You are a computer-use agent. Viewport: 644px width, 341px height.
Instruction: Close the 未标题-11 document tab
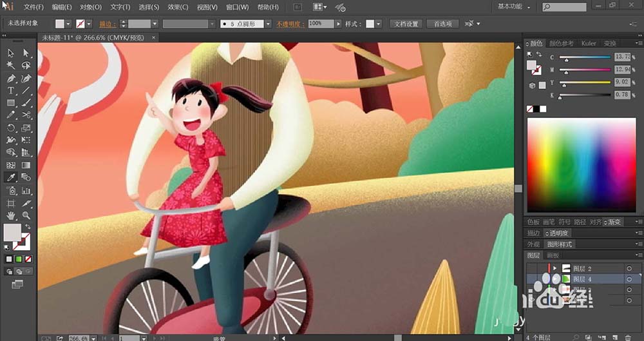(x=154, y=37)
